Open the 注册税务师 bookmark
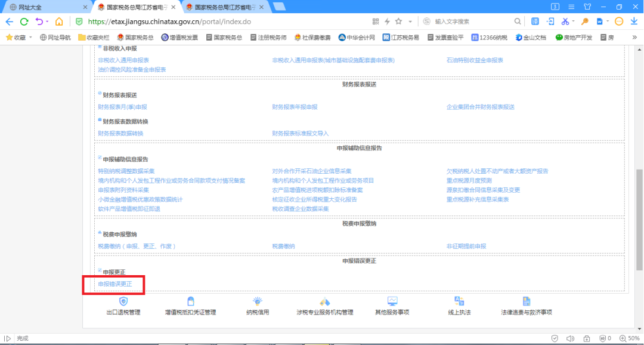644x345 pixels. 268,38
